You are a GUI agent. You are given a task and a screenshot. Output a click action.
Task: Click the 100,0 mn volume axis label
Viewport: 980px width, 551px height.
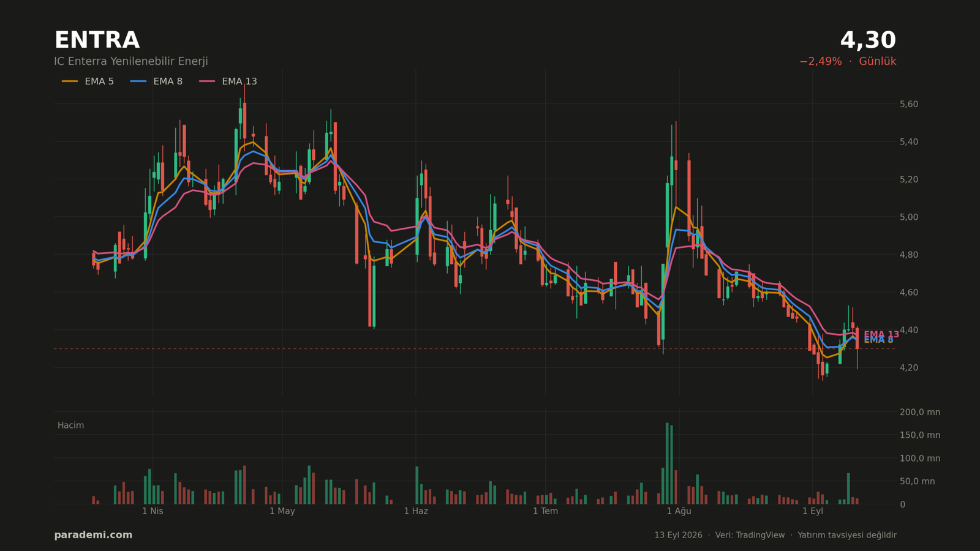(x=920, y=459)
